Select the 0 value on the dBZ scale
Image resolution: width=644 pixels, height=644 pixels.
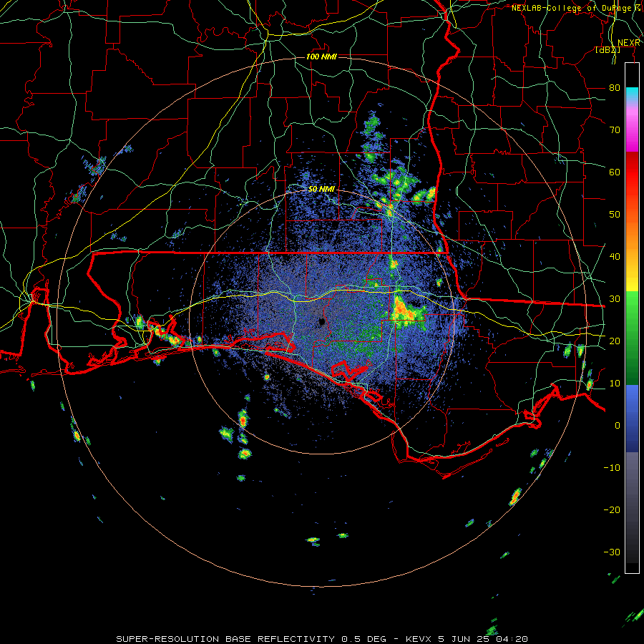tap(618, 426)
